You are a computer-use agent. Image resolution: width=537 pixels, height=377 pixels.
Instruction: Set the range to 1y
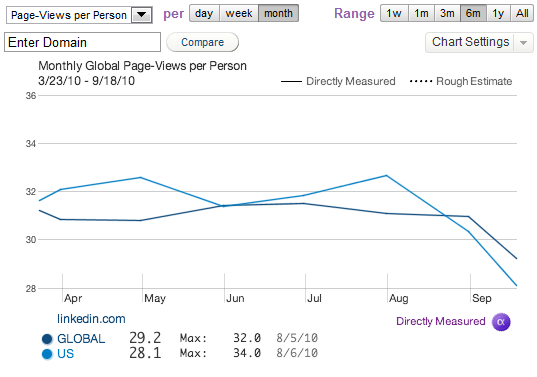(498, 13)
